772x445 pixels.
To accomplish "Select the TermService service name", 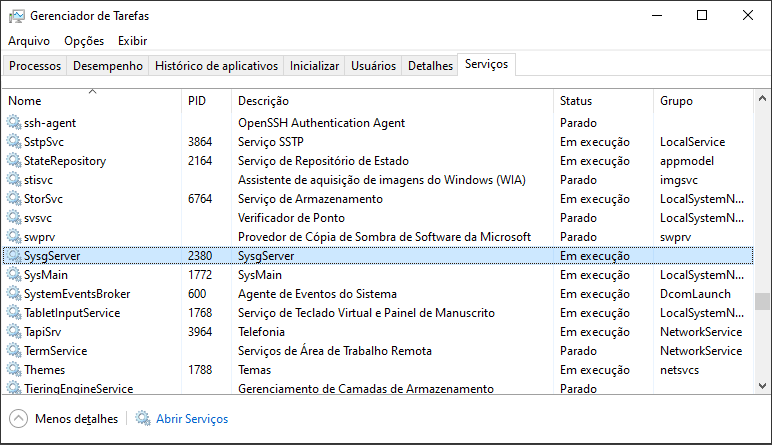I will pos(56,351).
